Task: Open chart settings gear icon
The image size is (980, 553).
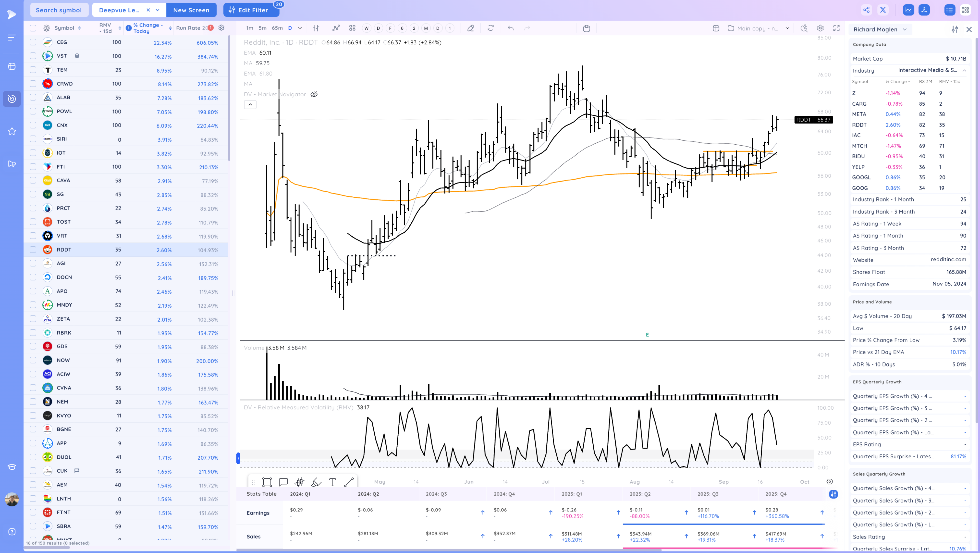Action: (x=820, y=28)
